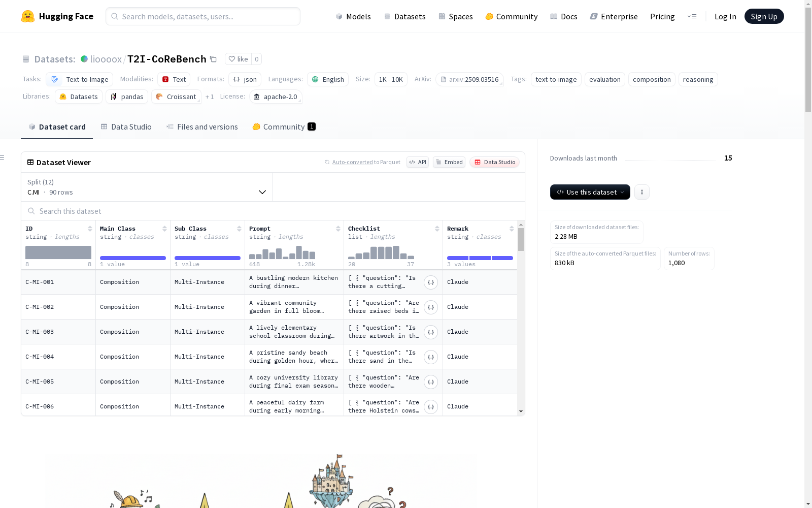Screen dimensions: 812x508
Task: Click the English language tag
Action: [x=328, y=79]
